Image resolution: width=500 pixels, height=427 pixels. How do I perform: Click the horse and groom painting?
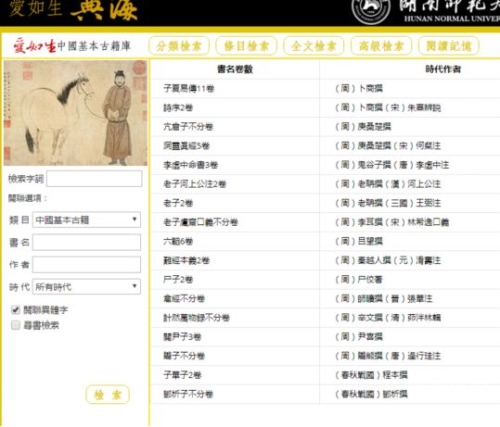75,113
